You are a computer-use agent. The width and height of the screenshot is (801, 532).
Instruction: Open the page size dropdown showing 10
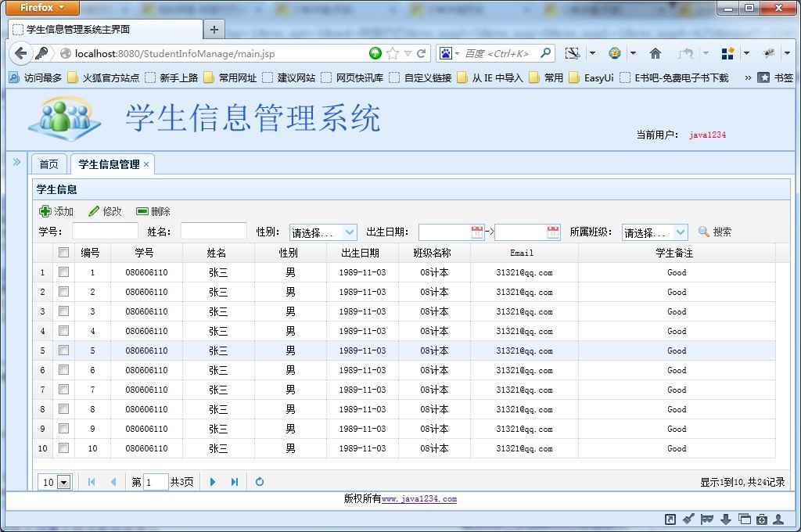coord(64,482)
